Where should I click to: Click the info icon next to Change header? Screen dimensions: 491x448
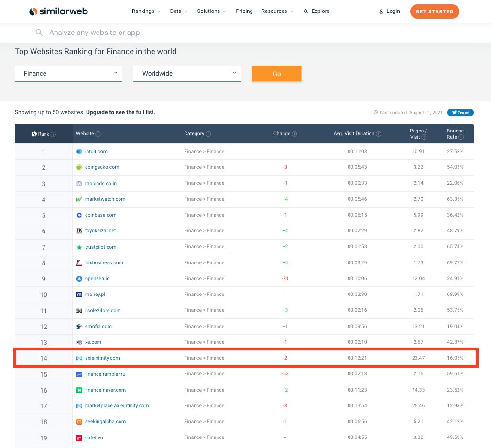(295, 134)
